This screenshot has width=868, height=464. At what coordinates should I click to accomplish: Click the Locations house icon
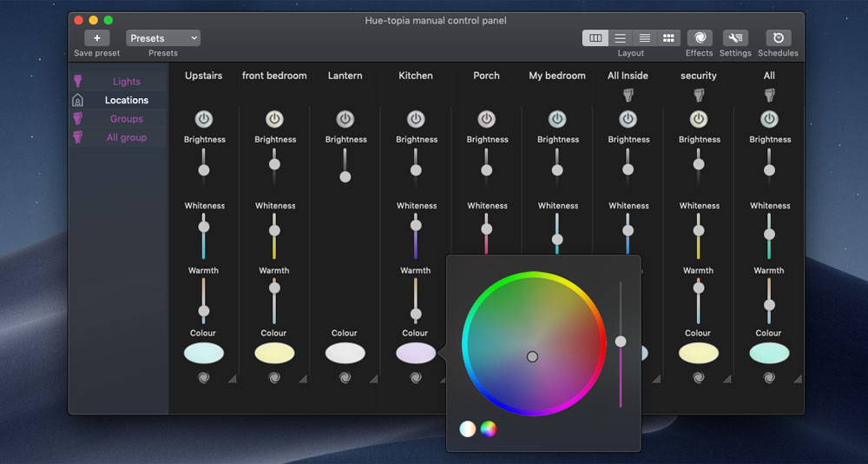tap(78, 100)
